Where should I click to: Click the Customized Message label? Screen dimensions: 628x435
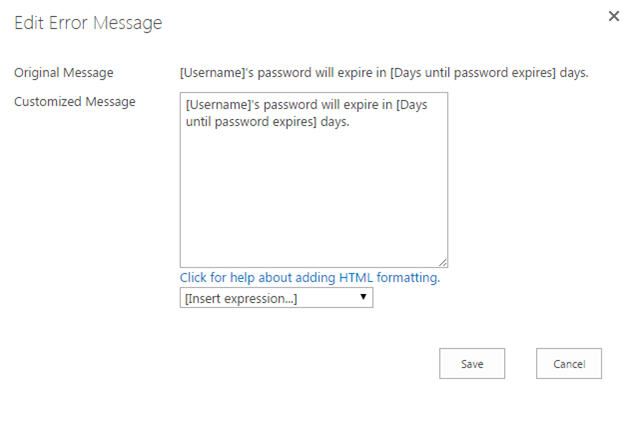(74, 101)
